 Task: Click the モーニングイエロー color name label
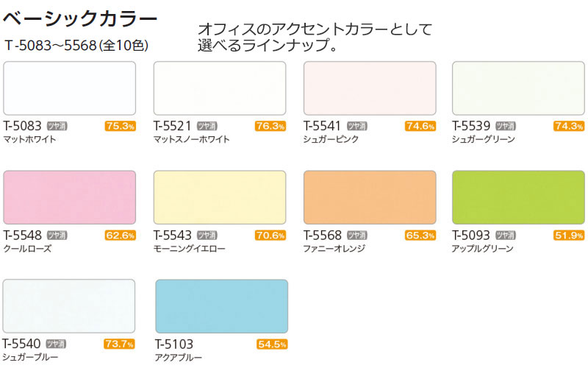pos(190,249)
